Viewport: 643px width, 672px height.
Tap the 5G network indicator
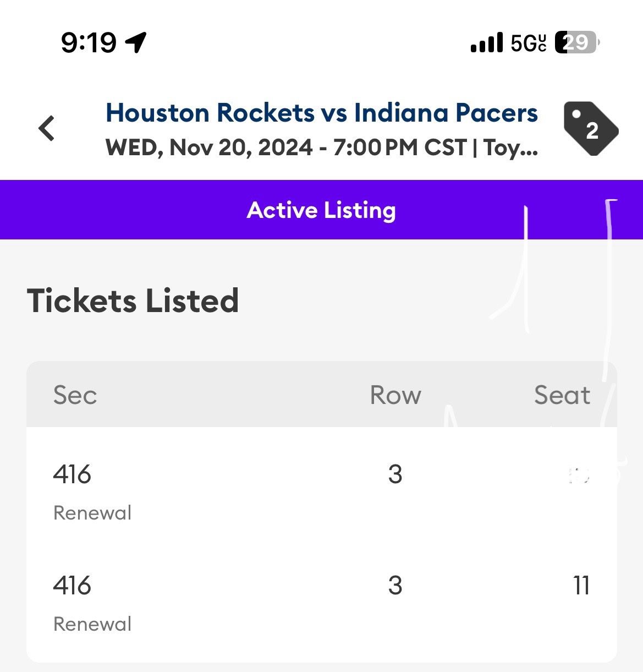point(528,42)
